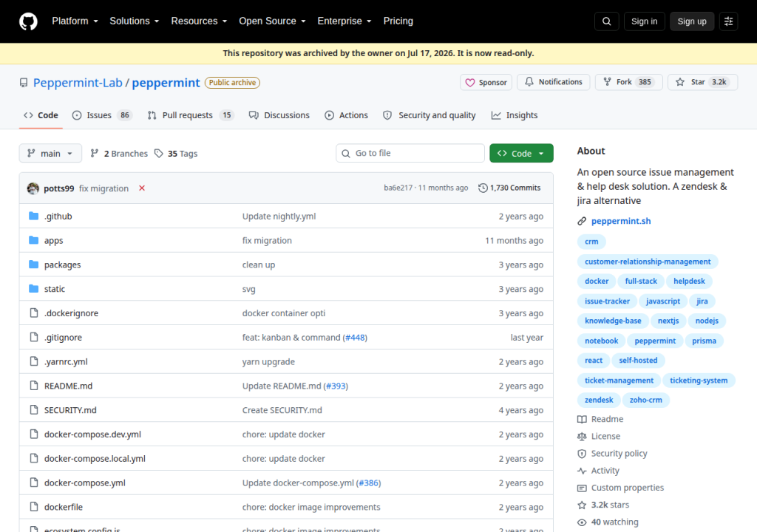The image size is (757, 532).
Task: Click potts99's avatar image
Action: (33, 188)
